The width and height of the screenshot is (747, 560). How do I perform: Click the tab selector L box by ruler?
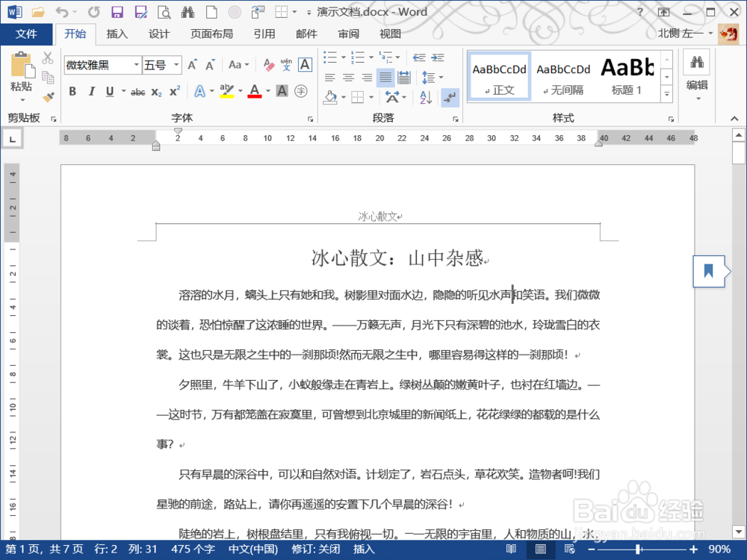pyautogui.click(x=13, y=139)
